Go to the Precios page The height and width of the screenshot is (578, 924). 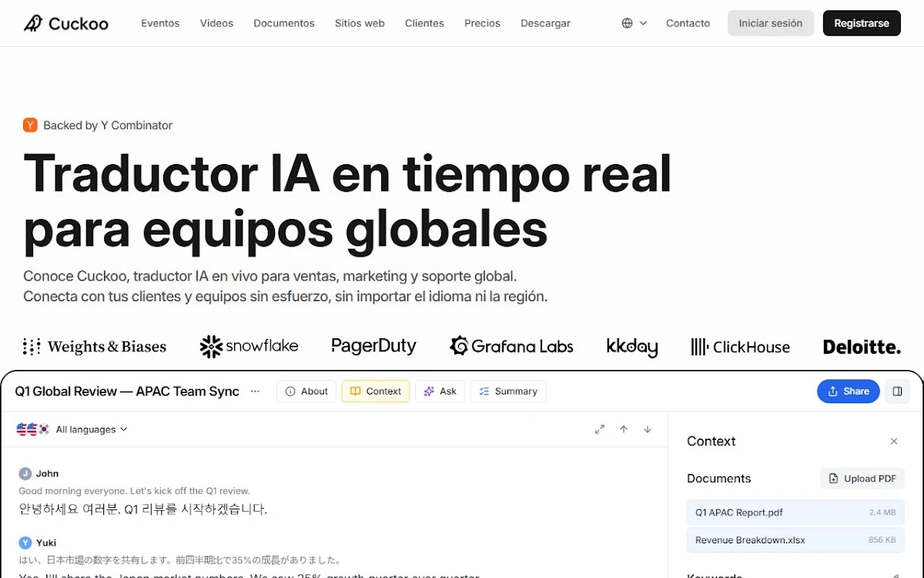(x=482, y=23)
